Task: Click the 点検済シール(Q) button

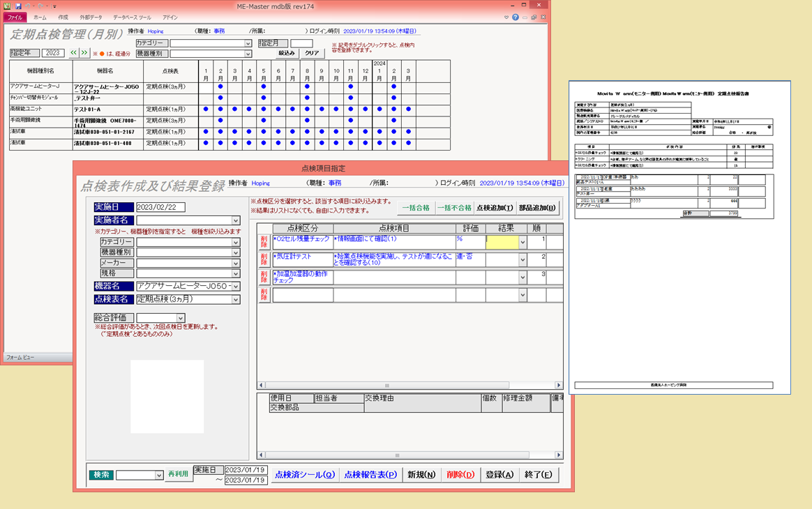Action: coord(304,474)
